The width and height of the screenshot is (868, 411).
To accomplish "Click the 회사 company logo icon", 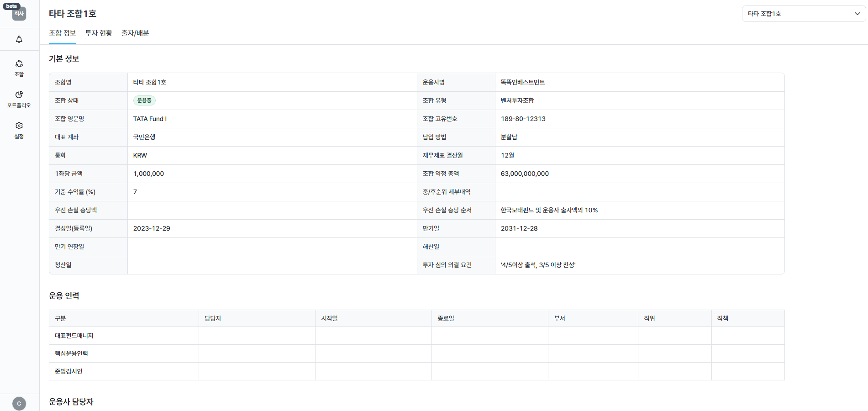I will [x=19, y=14].
